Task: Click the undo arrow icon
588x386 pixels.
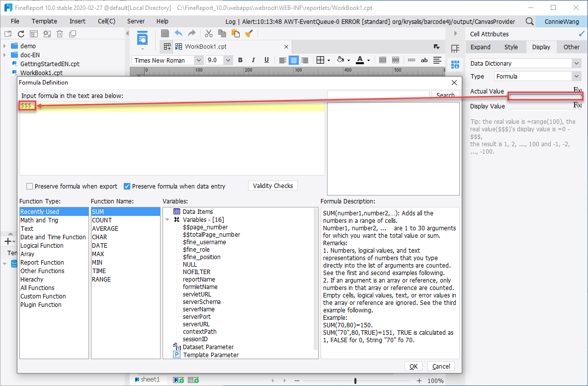Action: tap(178, 33)
